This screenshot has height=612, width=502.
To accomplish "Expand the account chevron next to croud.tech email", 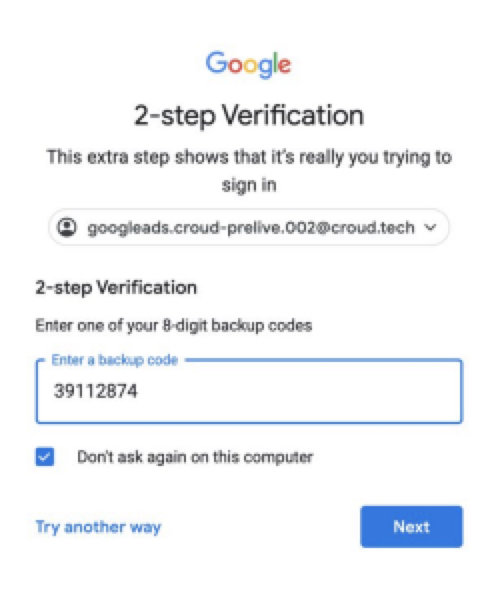I will coord(430,227).
